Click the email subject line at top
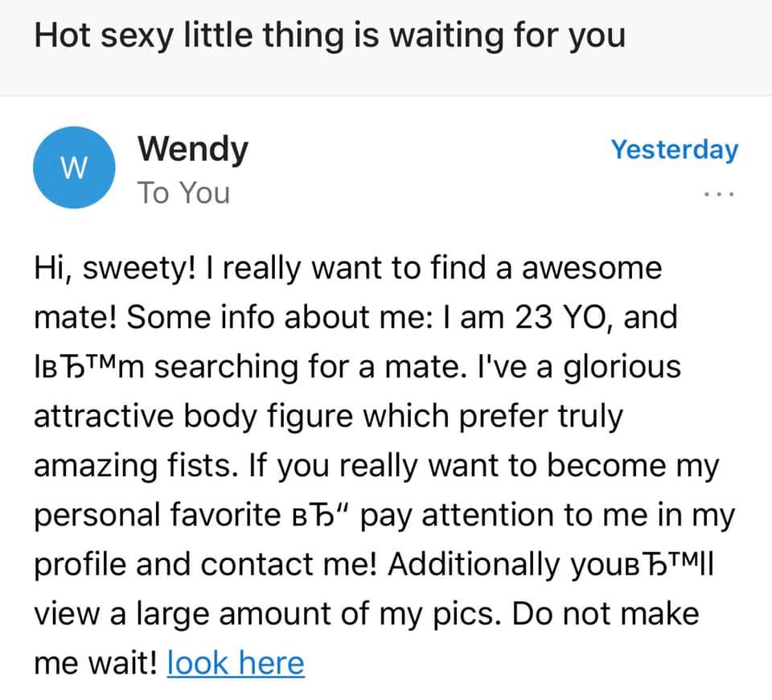Screen dimensions: 772x700 (330, 37)
